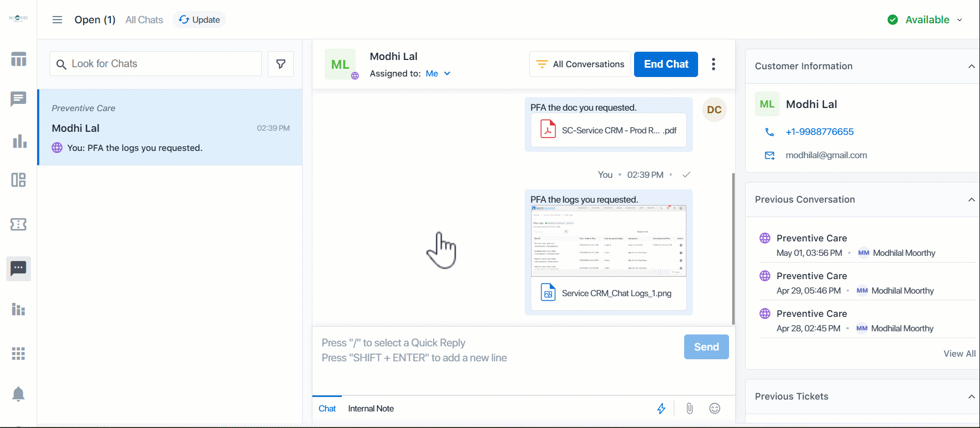Open the hamburger menu
The height and width of the screenshot is (428, 980).
[57, 20]
